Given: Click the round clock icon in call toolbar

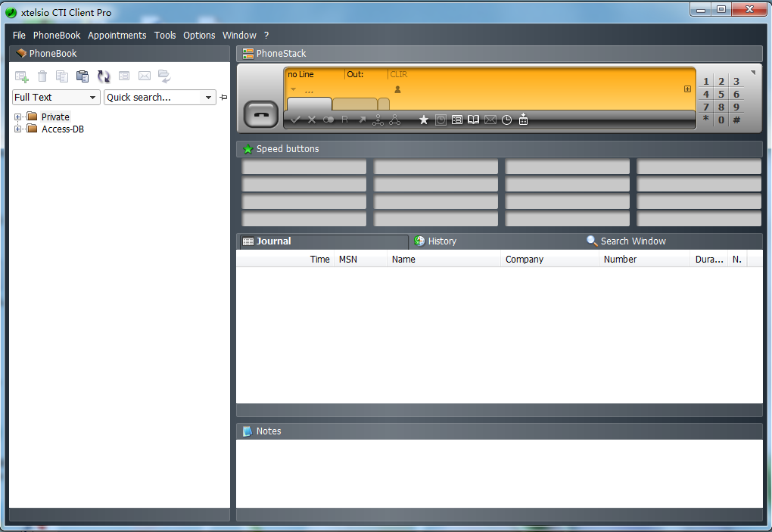Looking at the screenshot, I should pyautogui.click(x=506, y=120).
